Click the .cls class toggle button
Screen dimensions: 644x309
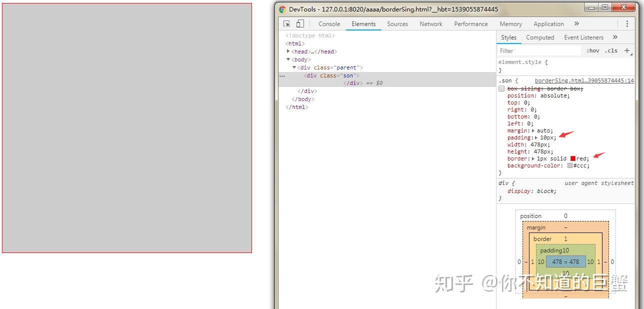click(610, 50)
